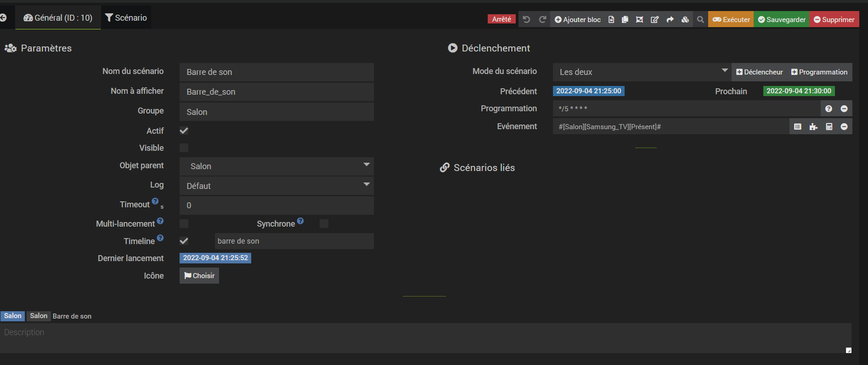
Task: Click the Précédent date 2022-09-04 21:25:00
Action: [589, 91]
